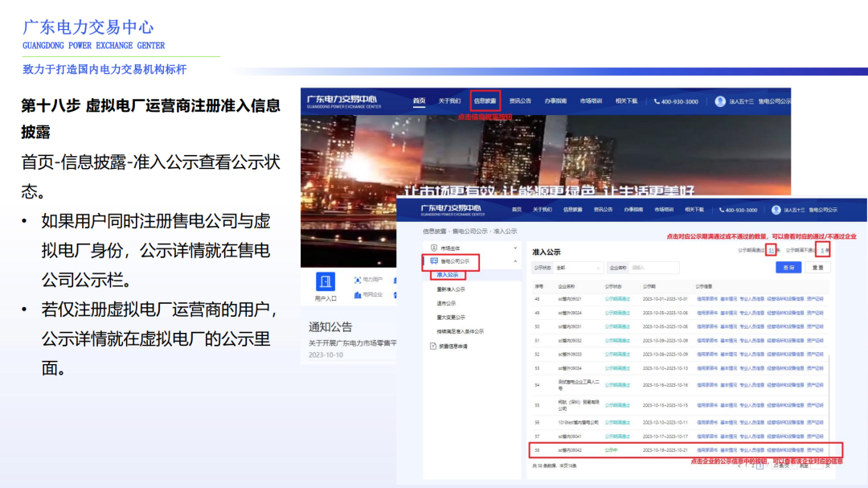The image size is (868, 488).
Task: Click the 电力用户 tile icon
Action: (x=358, y=280)
